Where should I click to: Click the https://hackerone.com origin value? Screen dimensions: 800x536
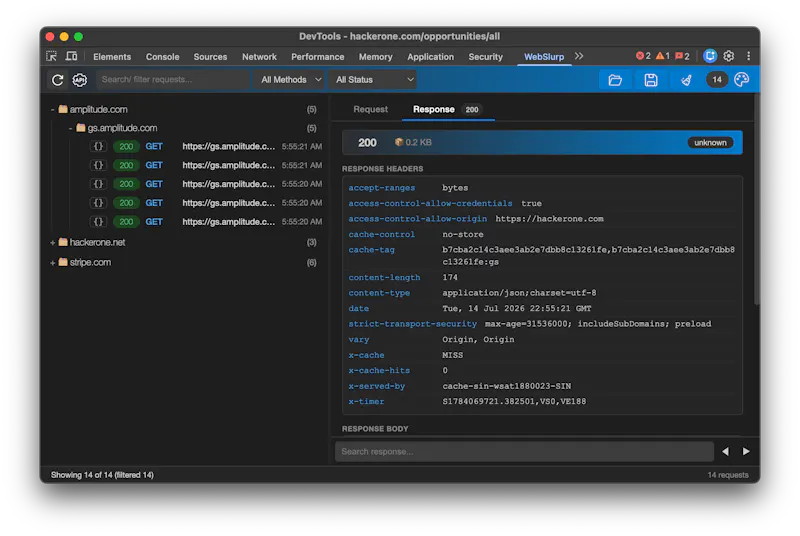[549, 219]
